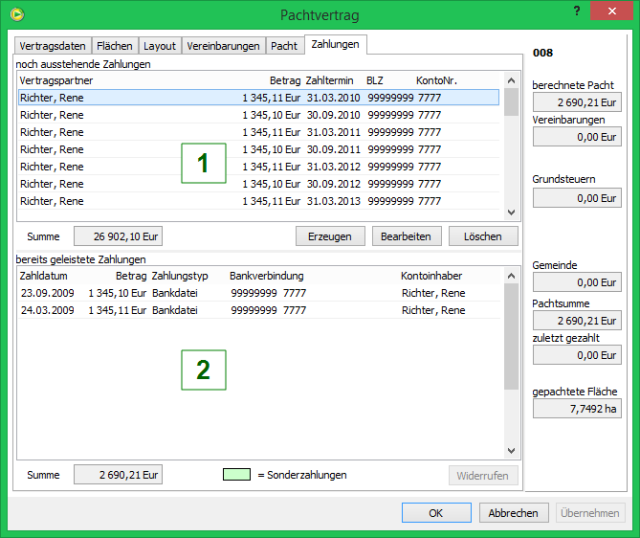Viewport: 640px width, 538px height.
Task: Click the Übernehmen button
Action: tap(590, 513)
